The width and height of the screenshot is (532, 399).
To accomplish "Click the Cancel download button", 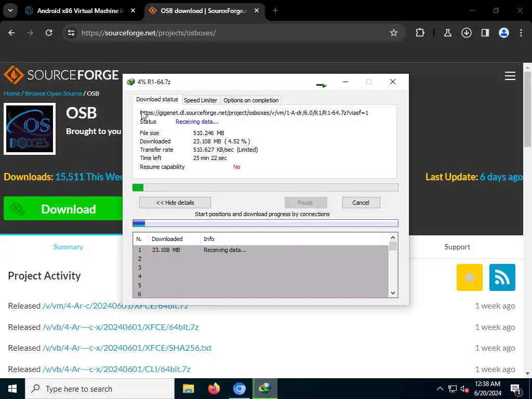I will [x=361, y=203].
